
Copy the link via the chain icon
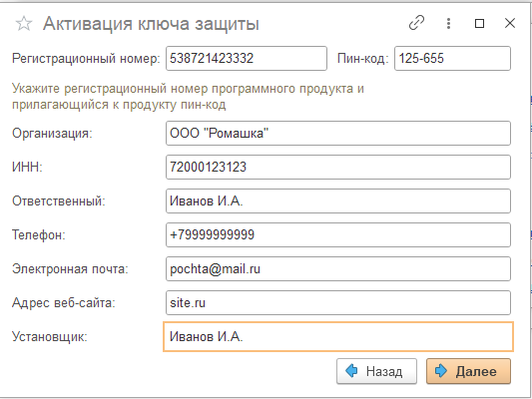[416, 23]
